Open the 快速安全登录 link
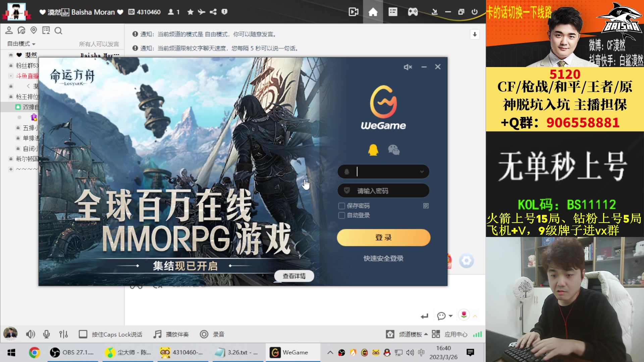This screenshot has width=644, height=362. 383,258
